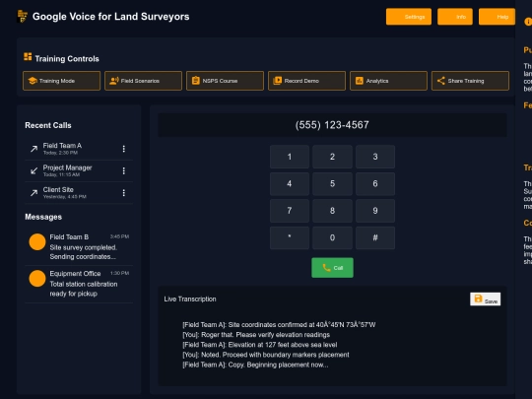Image resolution: width=532 pixels, height=399 pixels.
Task: Open the NSPS Course
Action: (x=225, y=81)
